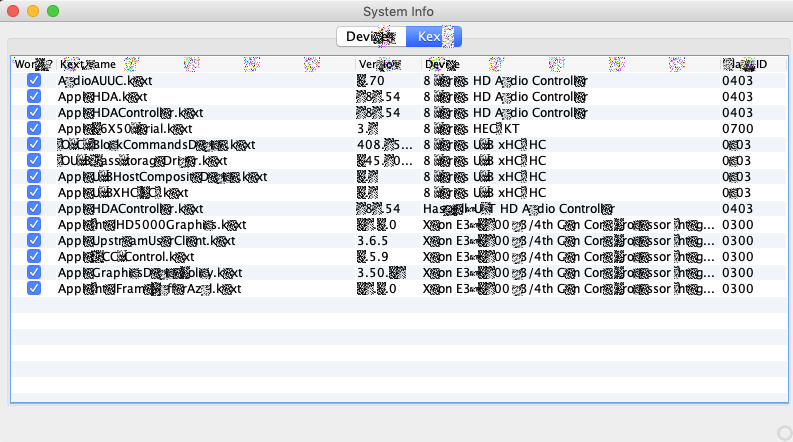This screenshot has height=442, width=793.
Task: Click the 8 Series HECI KT device
Action: [471, 129]
